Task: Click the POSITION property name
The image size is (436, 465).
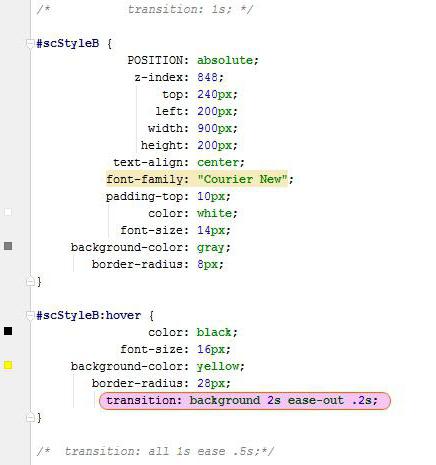Action: [x=155, y=60]
